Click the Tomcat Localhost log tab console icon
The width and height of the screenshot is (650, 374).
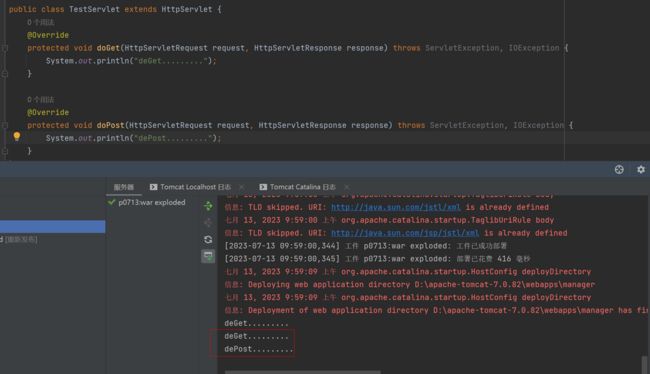click(x=153, y=187)
